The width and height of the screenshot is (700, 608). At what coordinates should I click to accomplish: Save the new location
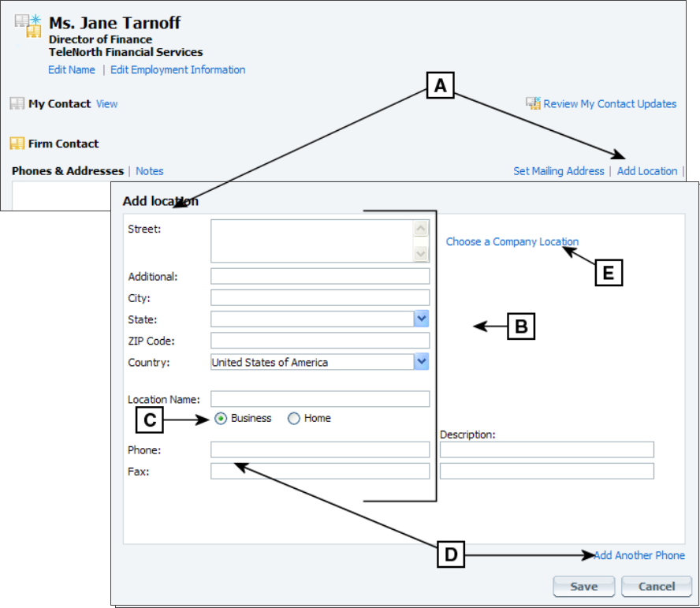(584, 587)
